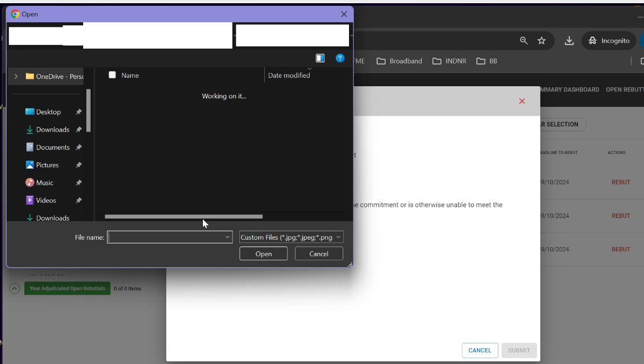Select Pictures in the navigation pane
644x364 pixels.
47,165
